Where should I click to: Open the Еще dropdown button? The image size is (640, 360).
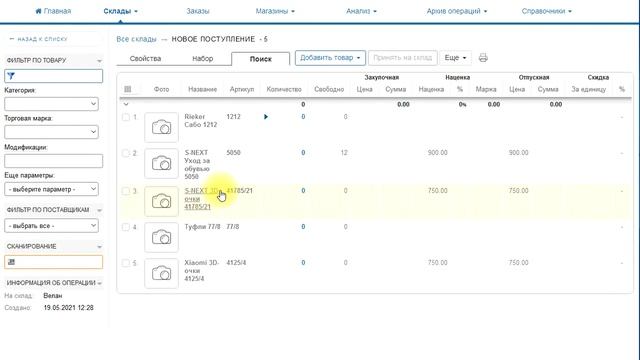(456, 58)
